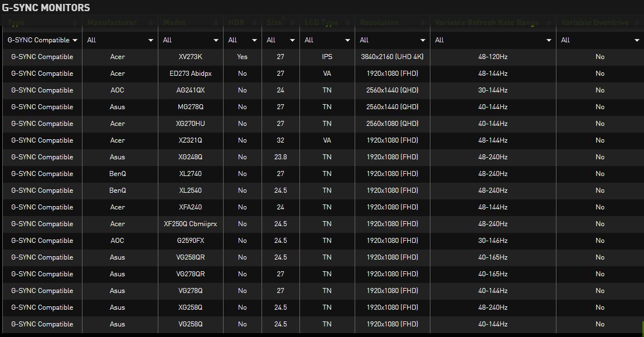Select the ED273 Abidpx model cell
The image size is (644, 337).
tap(191, 74)
